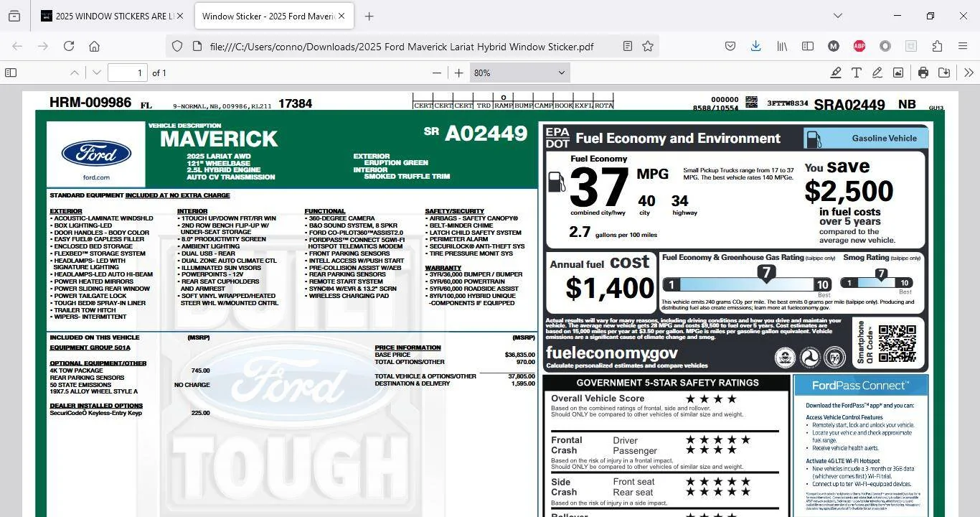980x517 pixels.
Task: Open the Extensions puzzle-piece menu
Action: point(937,46)
